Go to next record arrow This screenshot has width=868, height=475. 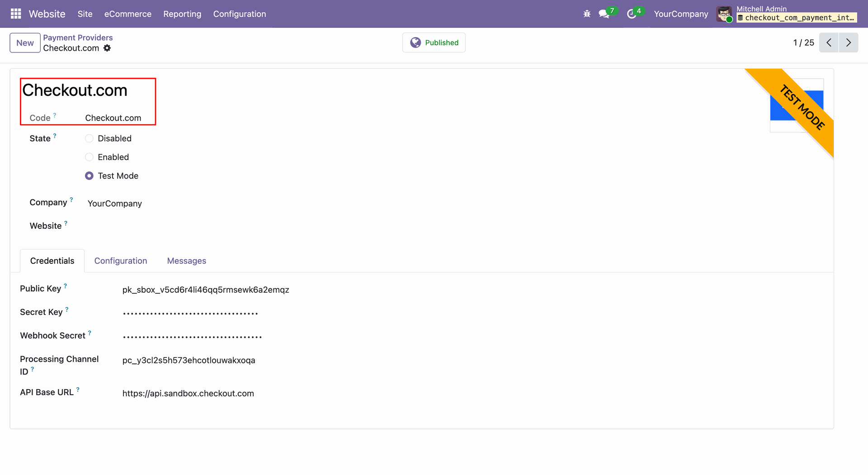(849, 42)
